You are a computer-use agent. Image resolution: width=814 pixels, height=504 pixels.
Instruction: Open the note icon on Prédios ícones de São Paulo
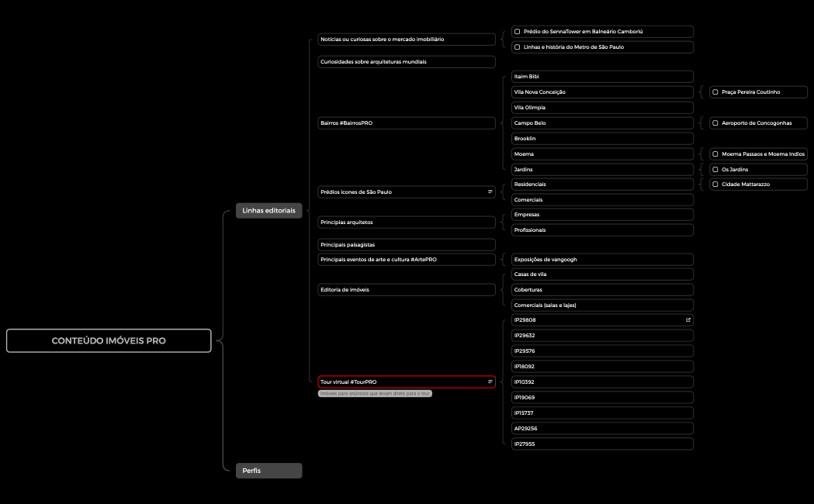pos(490,192)
